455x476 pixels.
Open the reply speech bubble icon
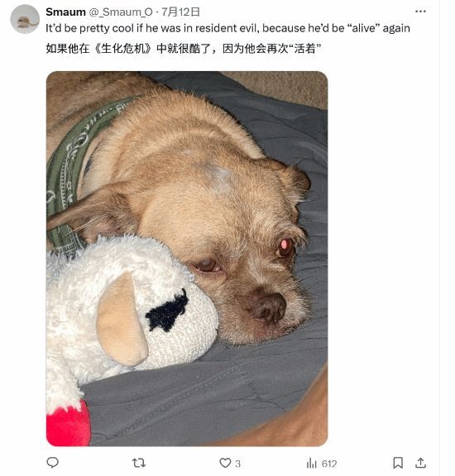52,462
